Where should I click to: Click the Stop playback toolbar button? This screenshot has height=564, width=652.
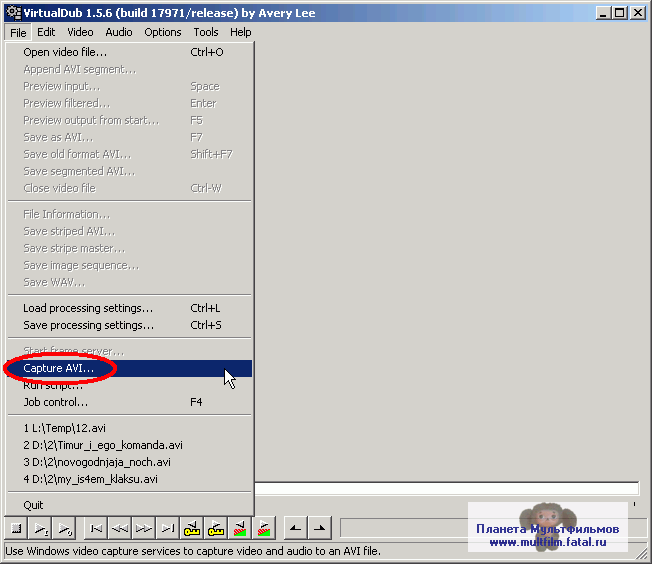(x=16, y=528)
